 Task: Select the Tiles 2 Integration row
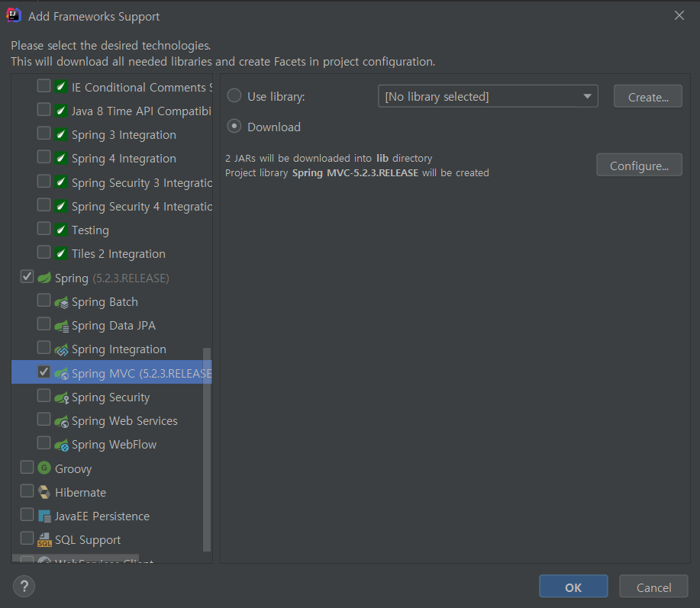tap(111, 254)
